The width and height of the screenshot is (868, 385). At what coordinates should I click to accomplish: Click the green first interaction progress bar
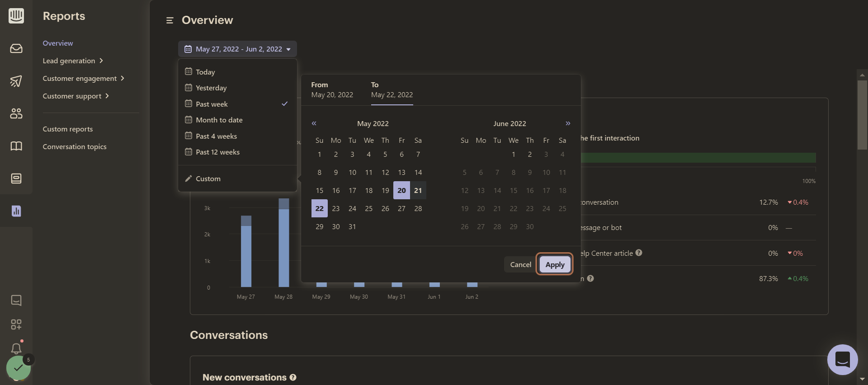[x=698, y=158]
